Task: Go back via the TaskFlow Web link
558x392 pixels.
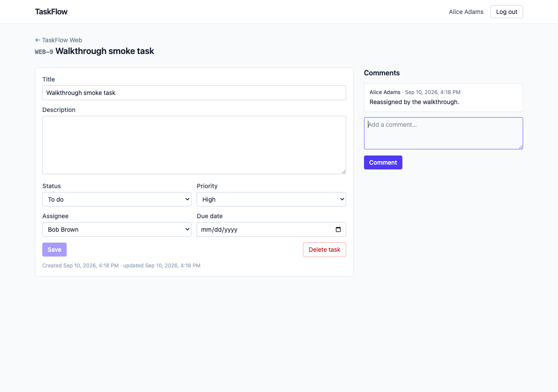Action: click(x=58, y=40)
